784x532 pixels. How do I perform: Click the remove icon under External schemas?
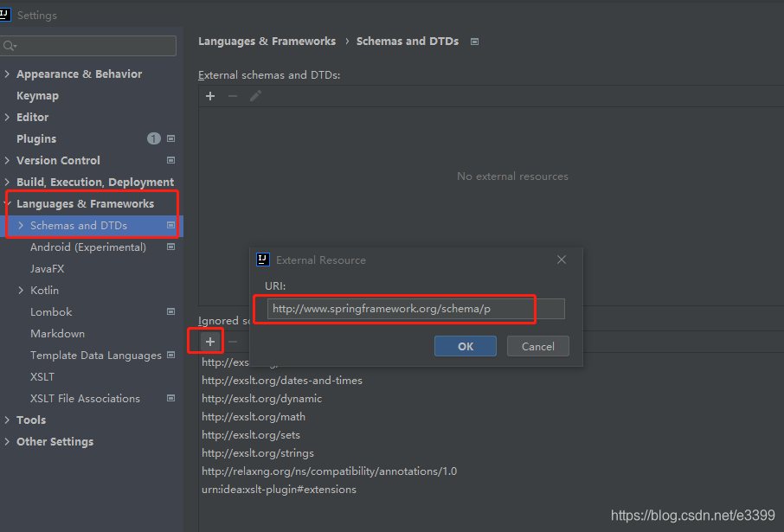coord(233,96)
